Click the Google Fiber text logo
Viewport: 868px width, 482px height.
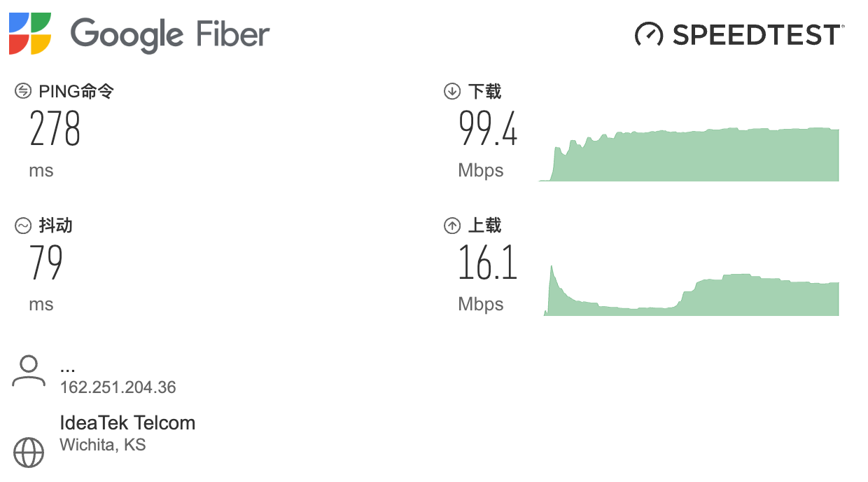(170, 34)
